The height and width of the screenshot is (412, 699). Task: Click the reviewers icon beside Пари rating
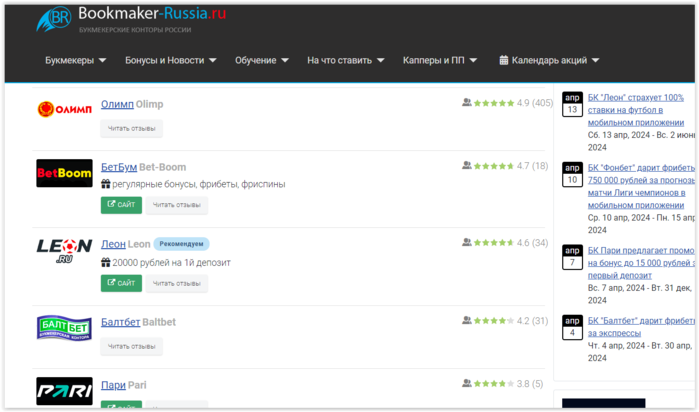(467, 383)
